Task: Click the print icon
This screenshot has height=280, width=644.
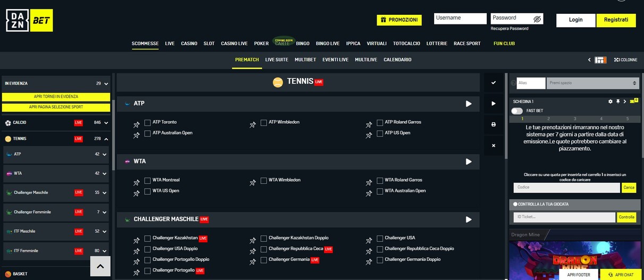Action: [494, 124]
